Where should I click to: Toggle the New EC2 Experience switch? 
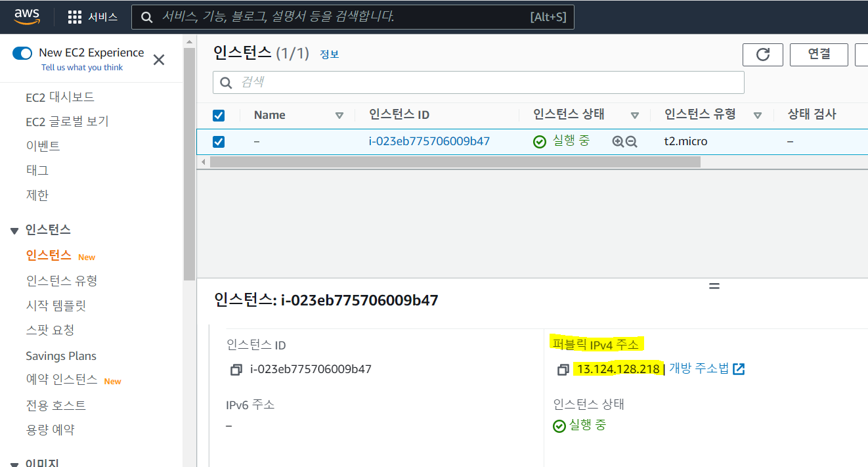[x=22, y=53]
